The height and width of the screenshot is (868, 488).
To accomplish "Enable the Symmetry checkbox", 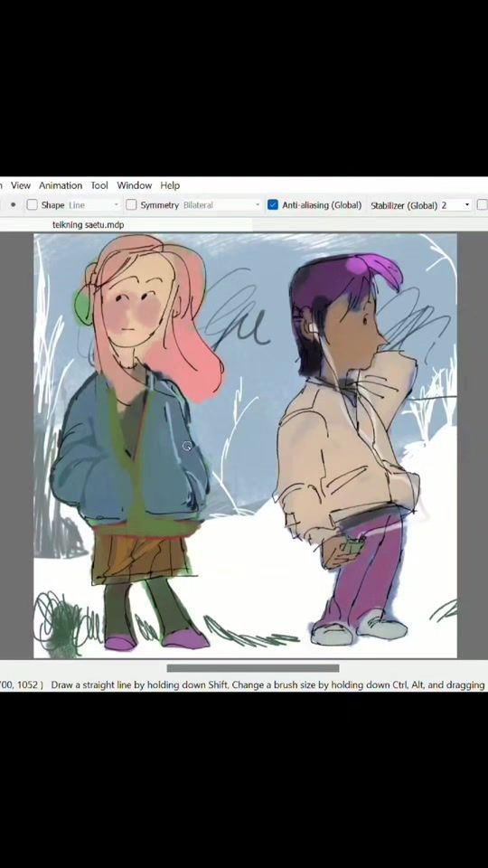I will point(131,205).
